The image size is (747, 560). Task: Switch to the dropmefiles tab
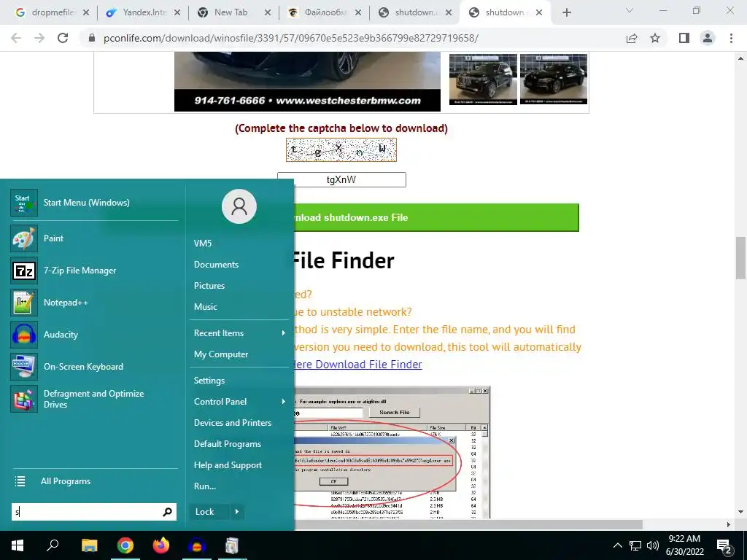tap(51, 13)
